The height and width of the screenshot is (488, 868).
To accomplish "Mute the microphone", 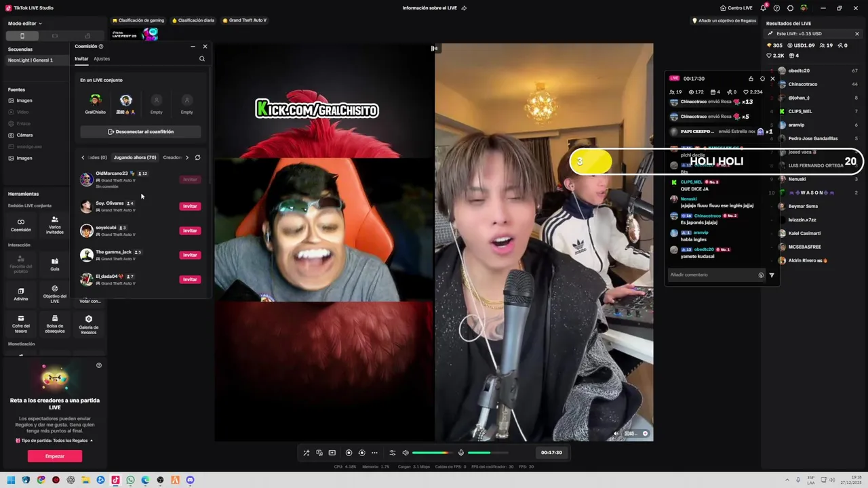I will (x=461, y=453).
